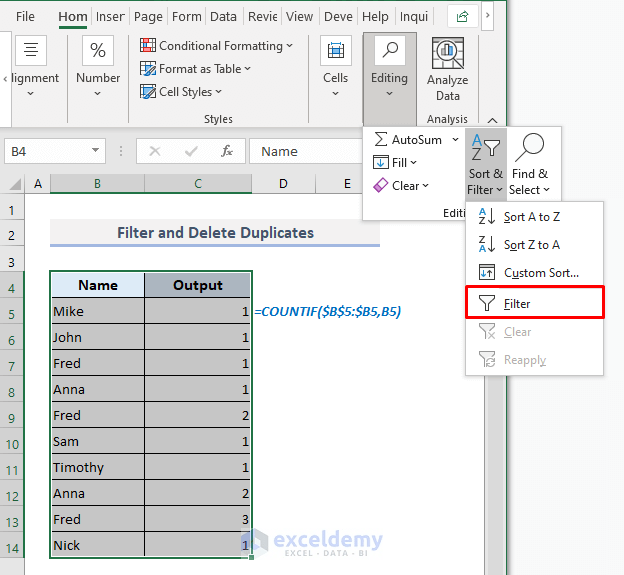The image size is (624, 575).
Task: Expand the Format as Table dropdown arrow
Action: point(248,69)
